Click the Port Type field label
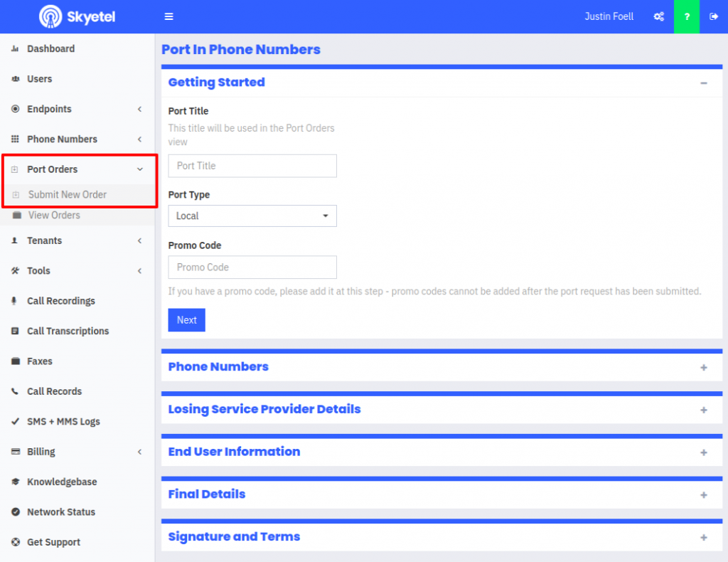The image size is (728, 562). pos(189,195)
